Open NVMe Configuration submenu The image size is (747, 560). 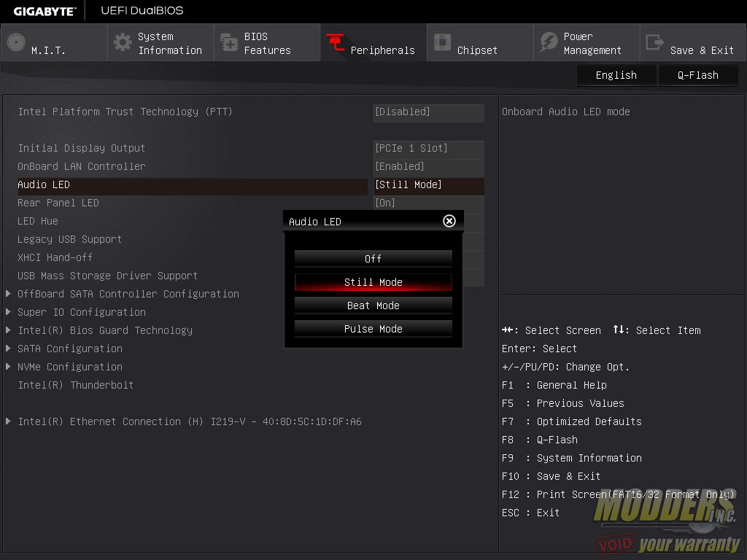pos(69,367)
